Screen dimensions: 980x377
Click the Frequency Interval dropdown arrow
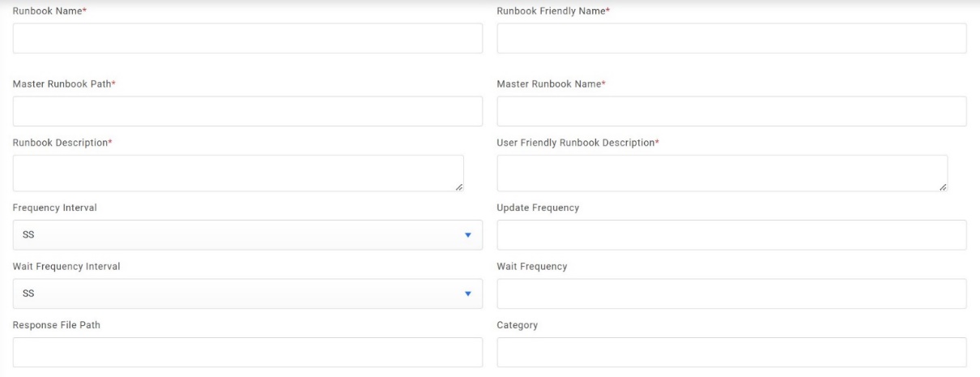pos(467,235)
